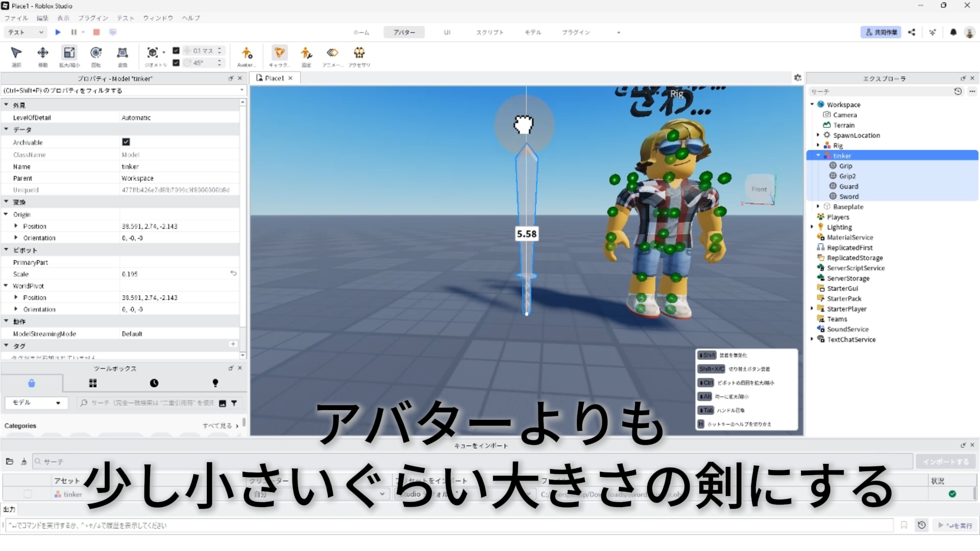Open viewport settings gear icon
The height and width of the screenshot is (551, 980).
pyautogui.click(x=798, y=78)
